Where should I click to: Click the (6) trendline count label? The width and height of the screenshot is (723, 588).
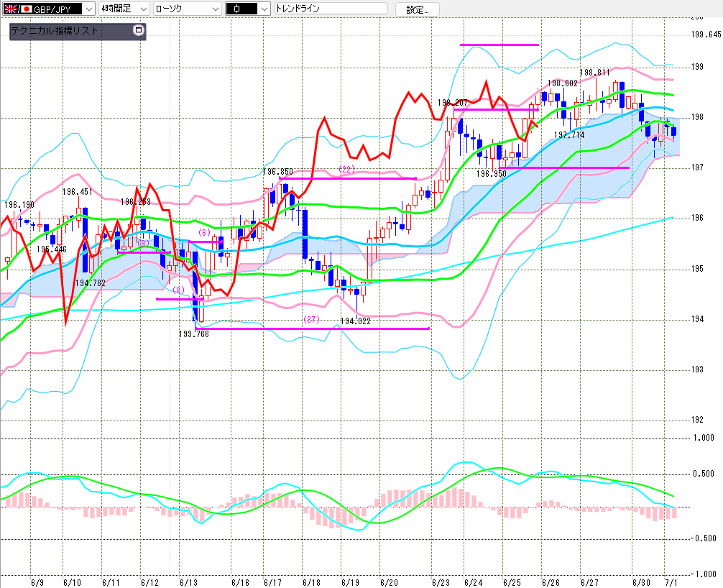click(204, 232)
